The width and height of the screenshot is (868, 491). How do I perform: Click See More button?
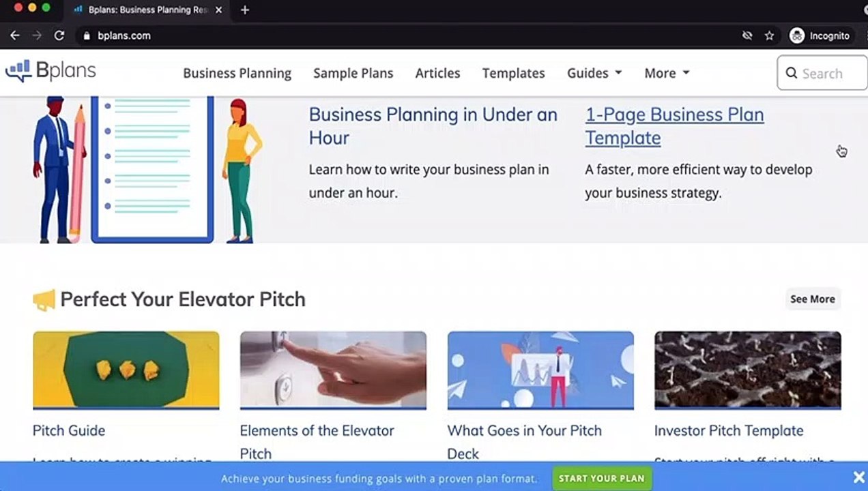click(812, 299)
